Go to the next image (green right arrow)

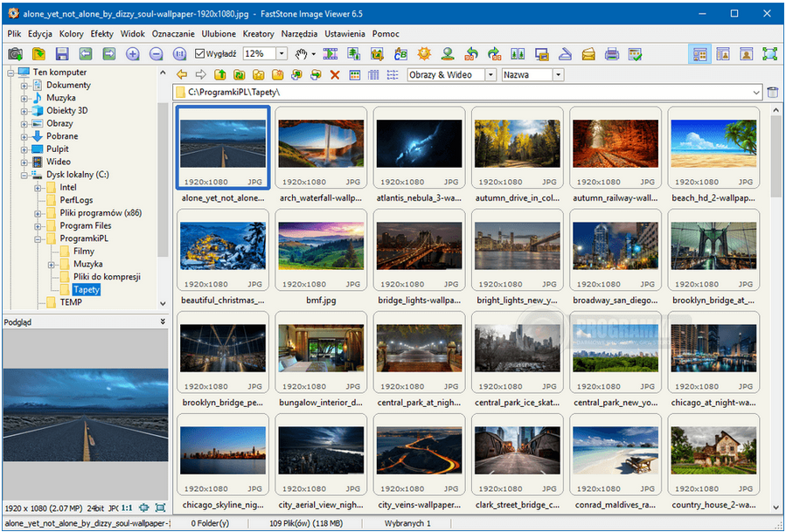(108, 53)
